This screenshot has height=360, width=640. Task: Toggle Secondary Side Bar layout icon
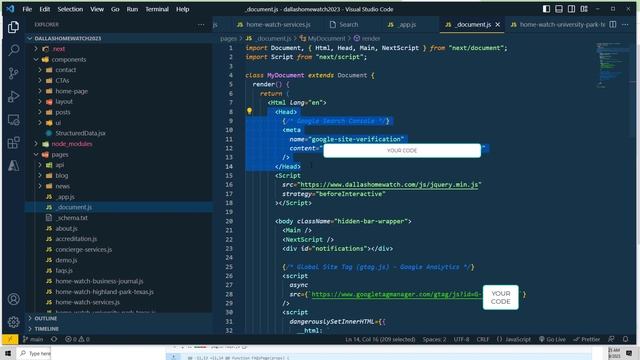pos(571,9)
